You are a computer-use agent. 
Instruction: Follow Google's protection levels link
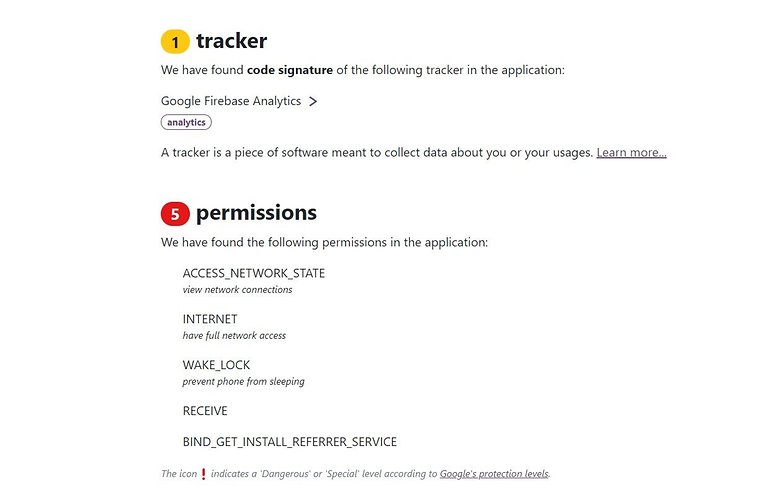coord(494,474)
